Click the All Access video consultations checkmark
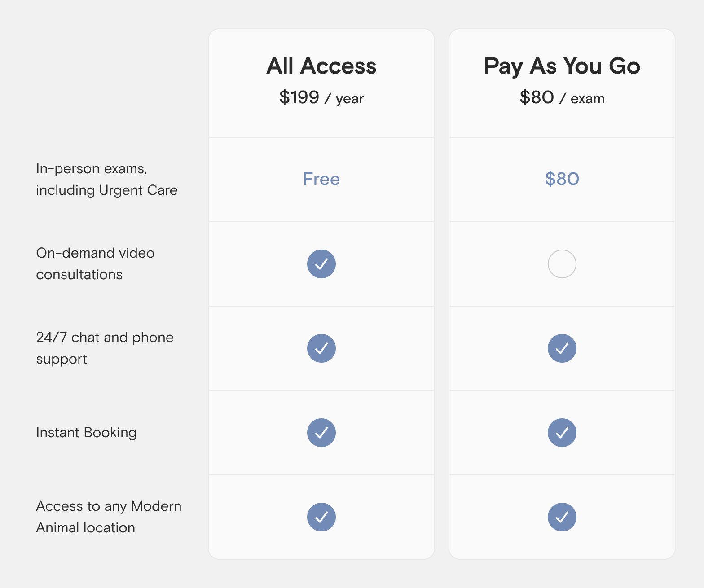The image size is (704, 588). click(x=321, y=264)
